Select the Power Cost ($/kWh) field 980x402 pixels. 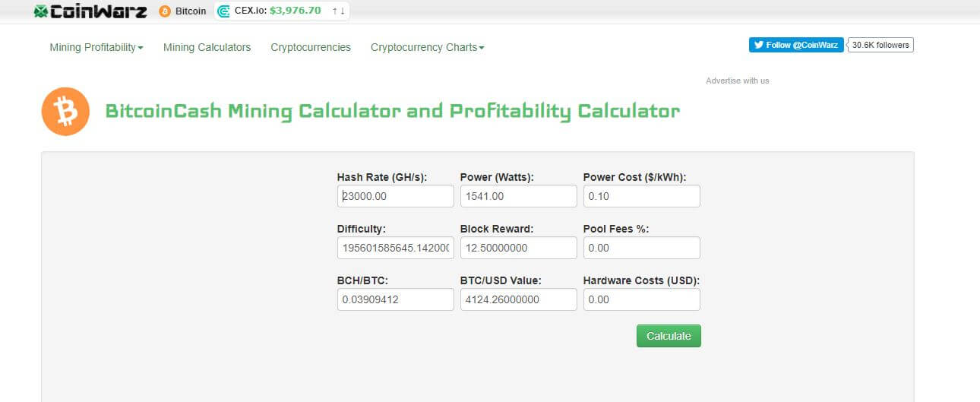642,196
